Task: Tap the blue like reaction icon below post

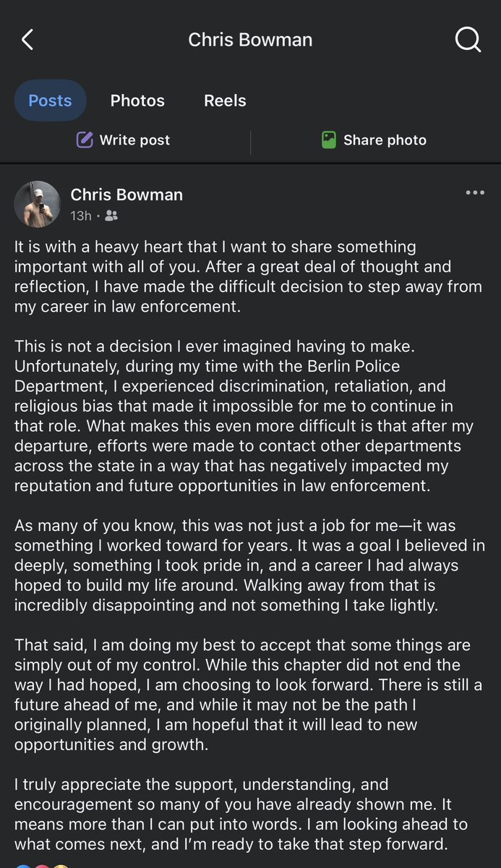Action: tap(22, 864)
